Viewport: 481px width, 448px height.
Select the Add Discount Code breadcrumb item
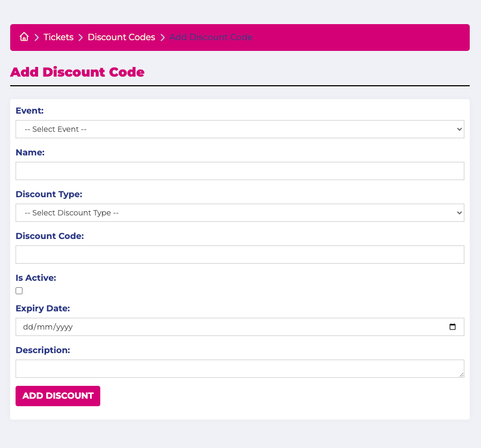210,37
